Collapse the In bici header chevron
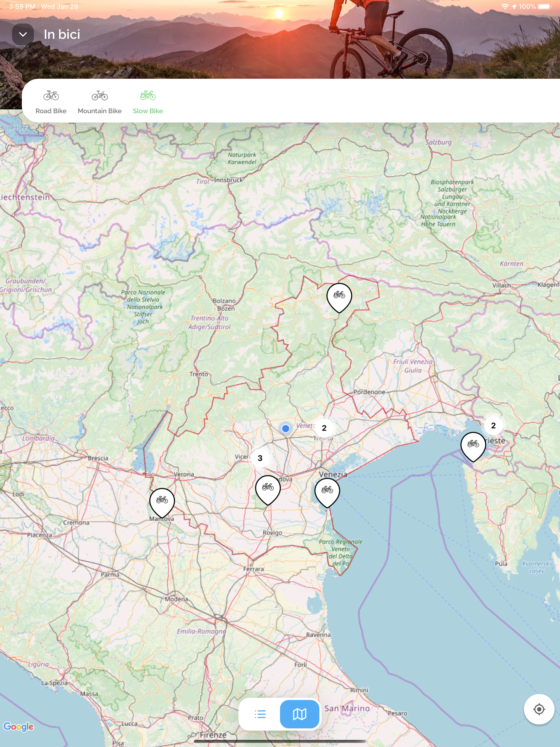Screen dimensions: 560x747 [23, 34]
